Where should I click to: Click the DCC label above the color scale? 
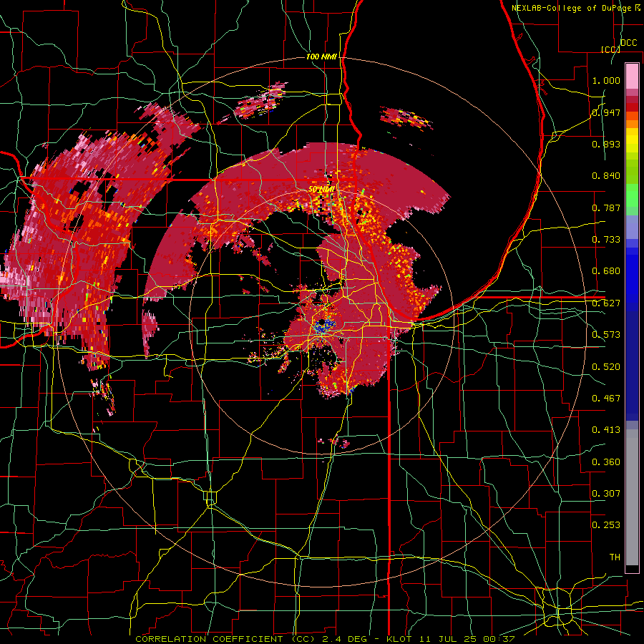click(628, 43)
